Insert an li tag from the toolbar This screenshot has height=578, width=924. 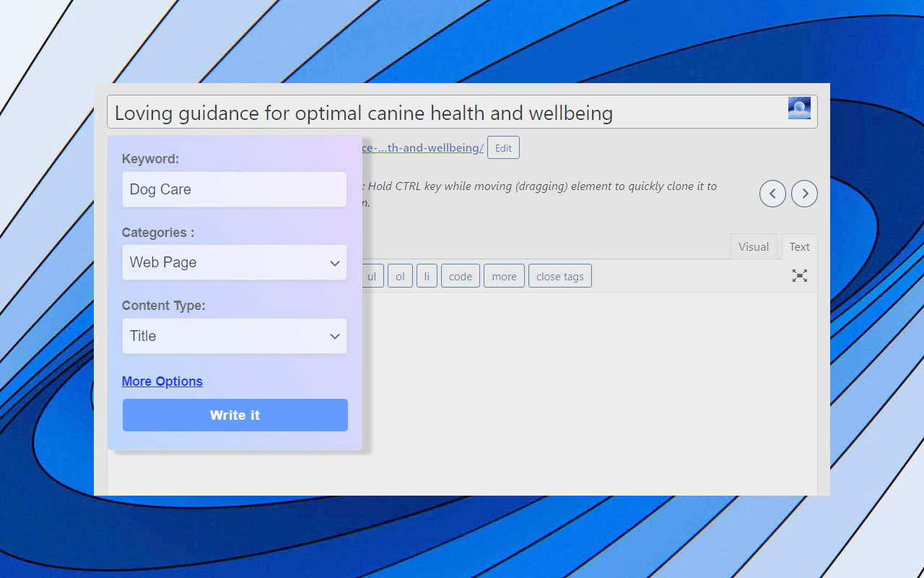pyautogui.click(x=427, y=277)
